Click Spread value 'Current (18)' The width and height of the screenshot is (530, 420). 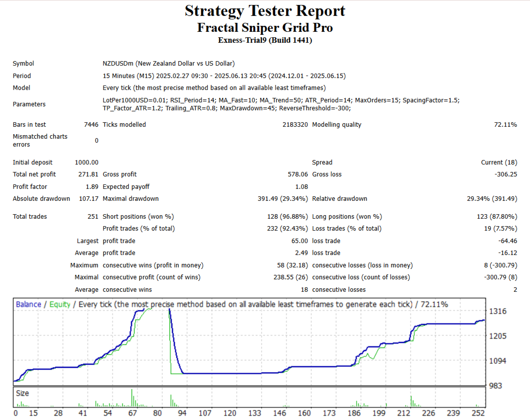click(499, 163)
